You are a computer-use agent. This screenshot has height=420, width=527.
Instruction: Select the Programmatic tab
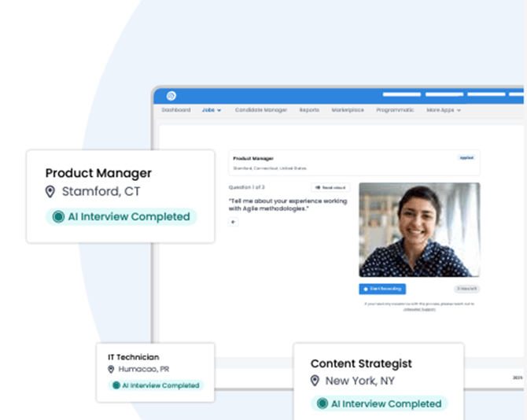pyautogui.click(x=395, y=110)
